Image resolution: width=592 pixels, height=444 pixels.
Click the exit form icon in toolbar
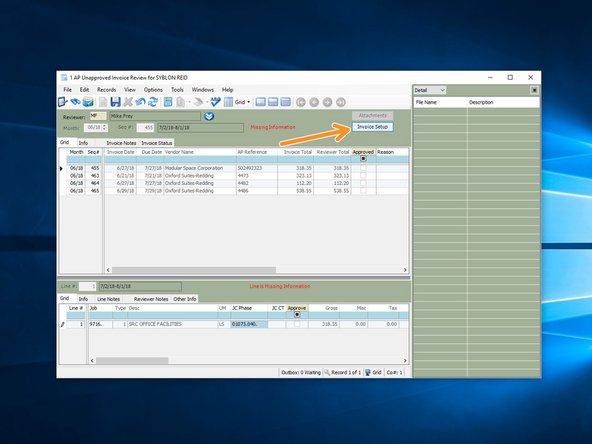pyautogui.click(x=63, y=102)
